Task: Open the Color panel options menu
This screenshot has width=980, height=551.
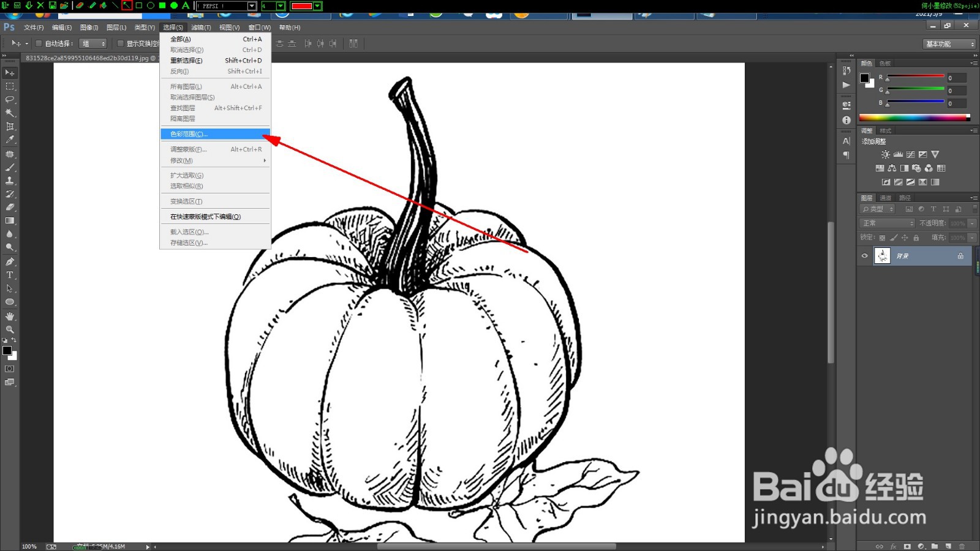Action: click(x=974, y=63)
